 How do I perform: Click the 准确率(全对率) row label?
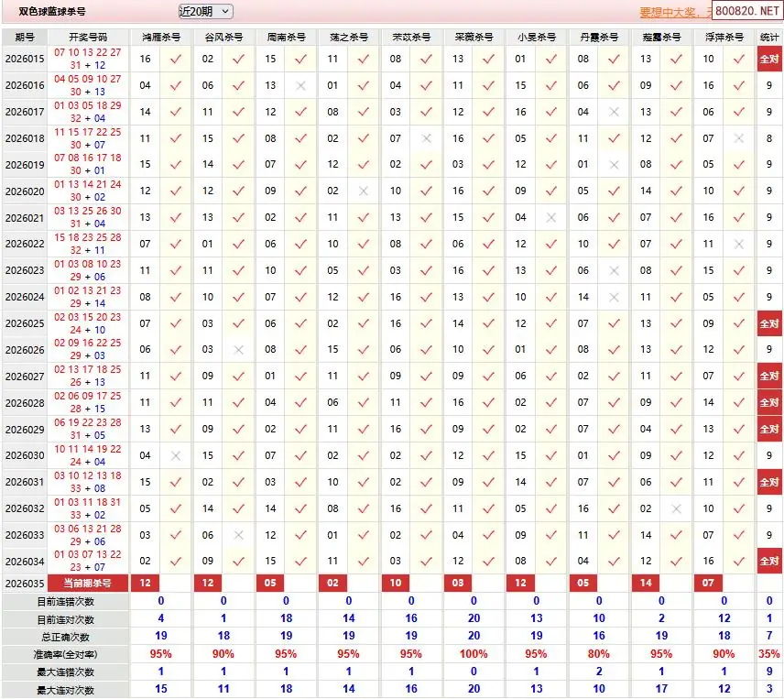pos(65,654)
